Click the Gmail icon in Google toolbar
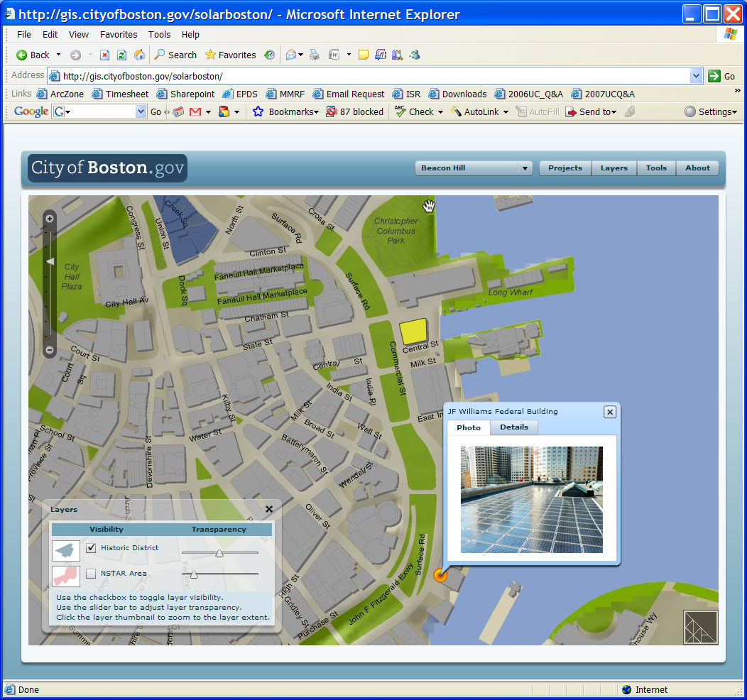Image resolution: width=747 pixels, height=700 pixels. pos(195,112)
